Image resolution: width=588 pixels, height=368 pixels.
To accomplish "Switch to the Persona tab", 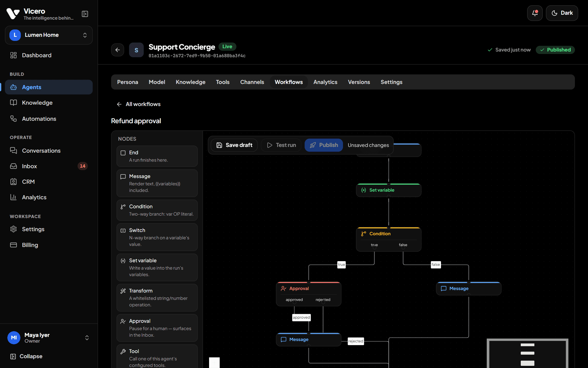I will 128,82.
